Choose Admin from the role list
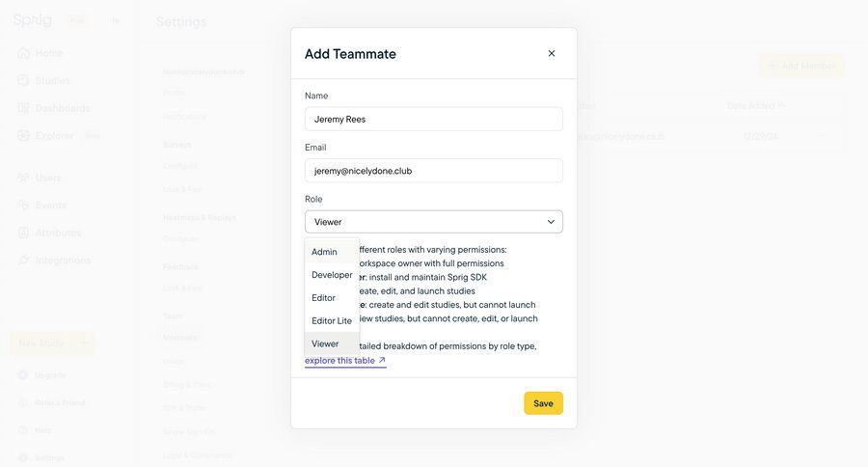This screenshot has width=868, height=467. [x=325, y=252]
